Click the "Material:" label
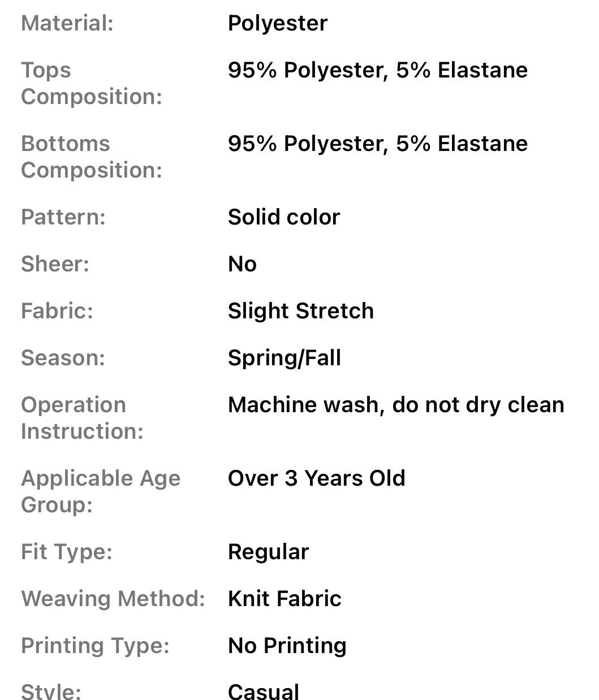Screen dimensions: 599x700 (67, 23)
